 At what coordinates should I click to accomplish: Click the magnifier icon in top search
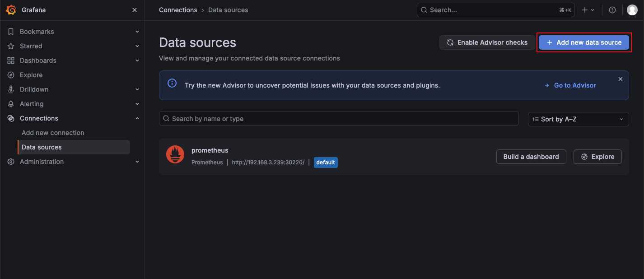(x=424, y=10)
